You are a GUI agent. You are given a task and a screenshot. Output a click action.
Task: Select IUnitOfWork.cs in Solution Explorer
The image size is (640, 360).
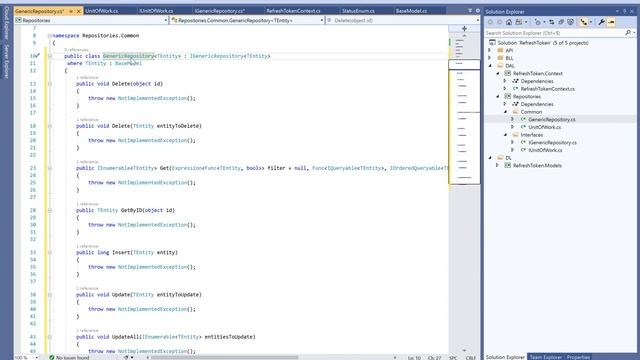point(545,150)
